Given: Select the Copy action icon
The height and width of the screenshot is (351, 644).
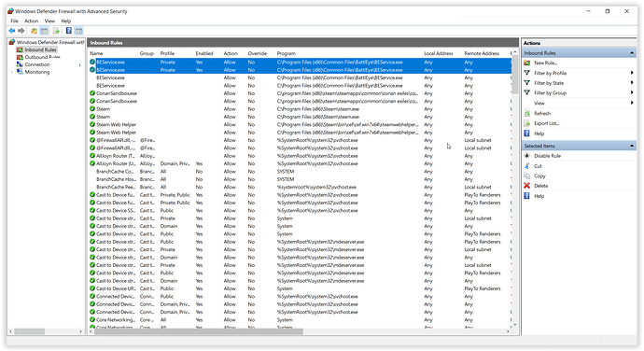Looking at the screenshot, I should tap(527, 175).
